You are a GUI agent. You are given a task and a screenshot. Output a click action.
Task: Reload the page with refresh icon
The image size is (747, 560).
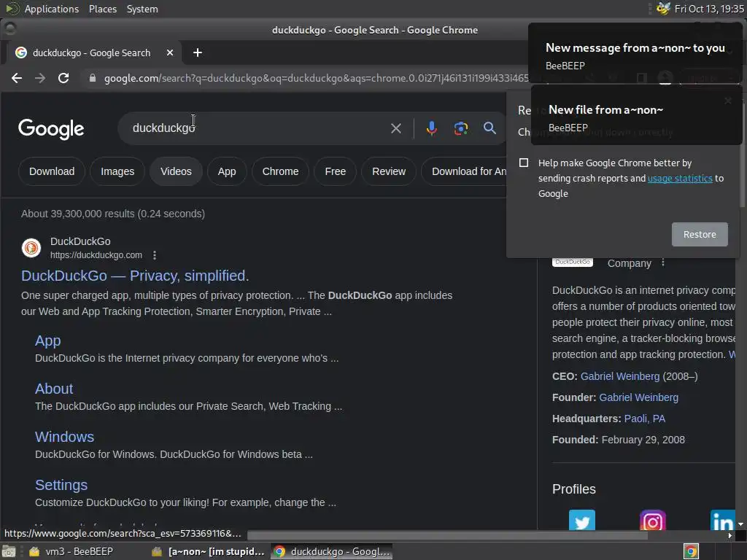(x=63, y=78)
